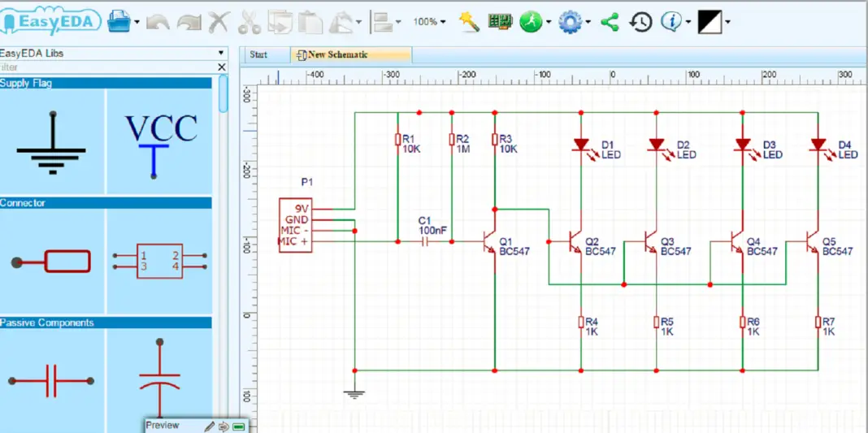The height and width of the screenshot is (433, 868).
Task: Click the green Share icon
Action: [x=610, y=22]
